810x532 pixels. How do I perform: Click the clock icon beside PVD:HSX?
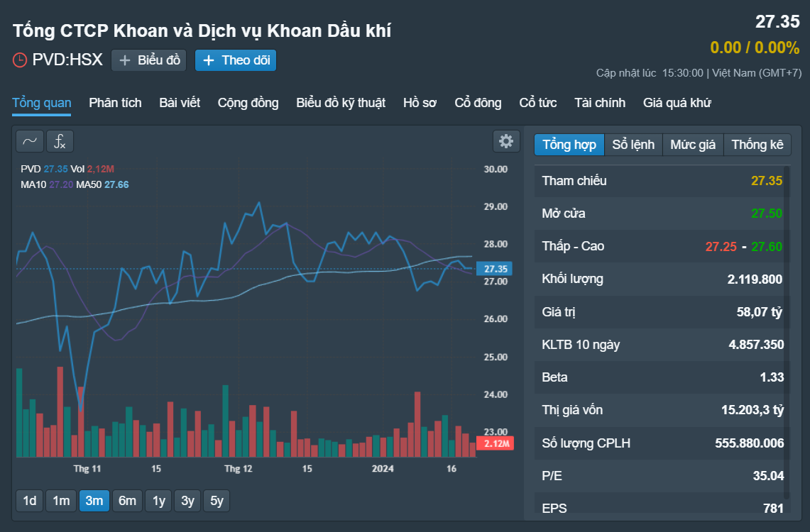coord(20,60)
